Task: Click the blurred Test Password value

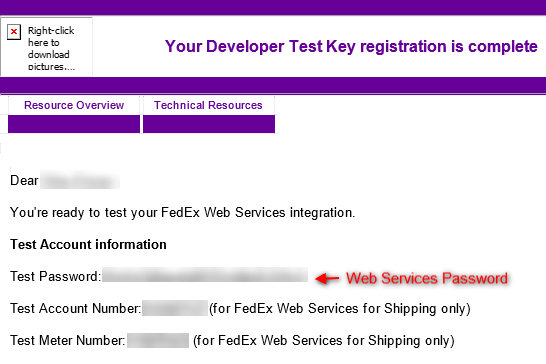Action: tap(205, 275)
